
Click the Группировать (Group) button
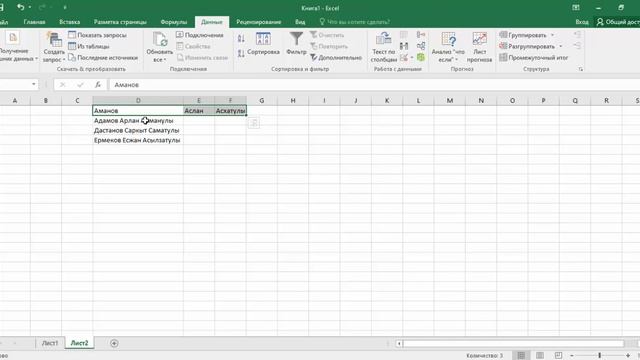(523, 35)
